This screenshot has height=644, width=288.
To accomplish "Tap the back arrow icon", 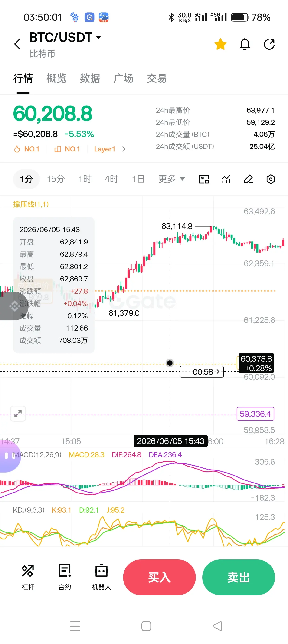I will coord(17,44).
